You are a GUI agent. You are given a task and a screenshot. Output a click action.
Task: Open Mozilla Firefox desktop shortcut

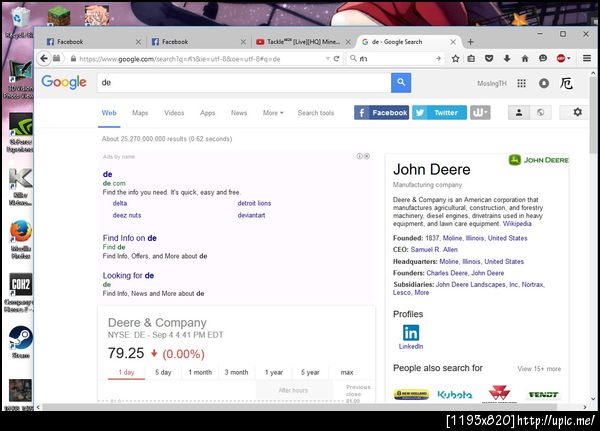coord(21,237)
